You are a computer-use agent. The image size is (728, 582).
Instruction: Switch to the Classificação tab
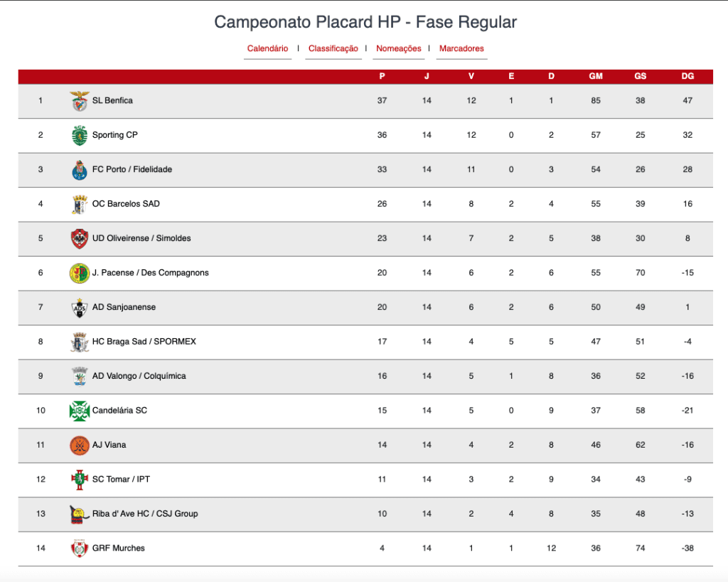[333, 48]
